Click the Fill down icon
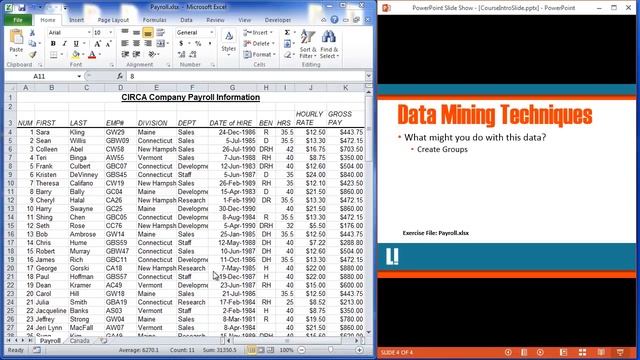The height and width of the screenshot is (360, 640). coord(287,43)
